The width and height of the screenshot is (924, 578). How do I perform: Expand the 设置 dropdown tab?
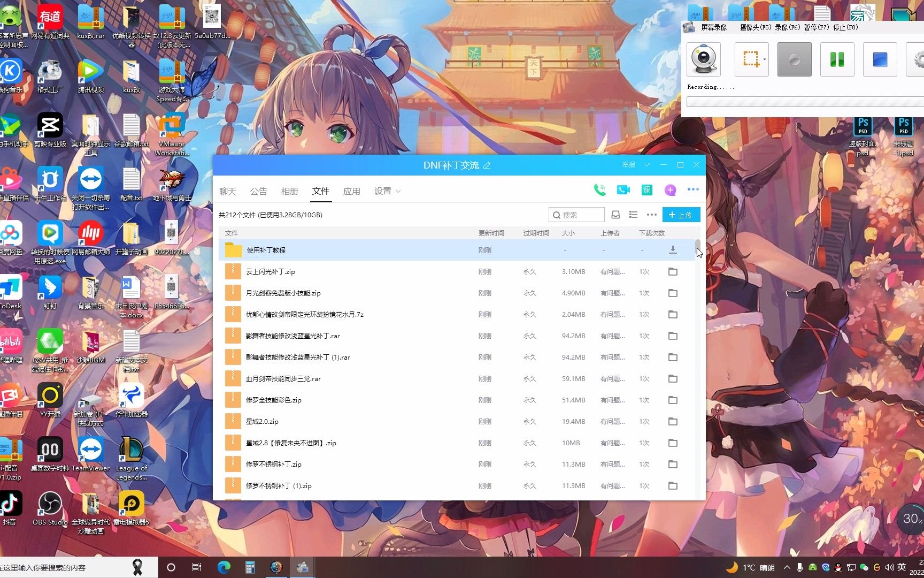pos(388,191)
